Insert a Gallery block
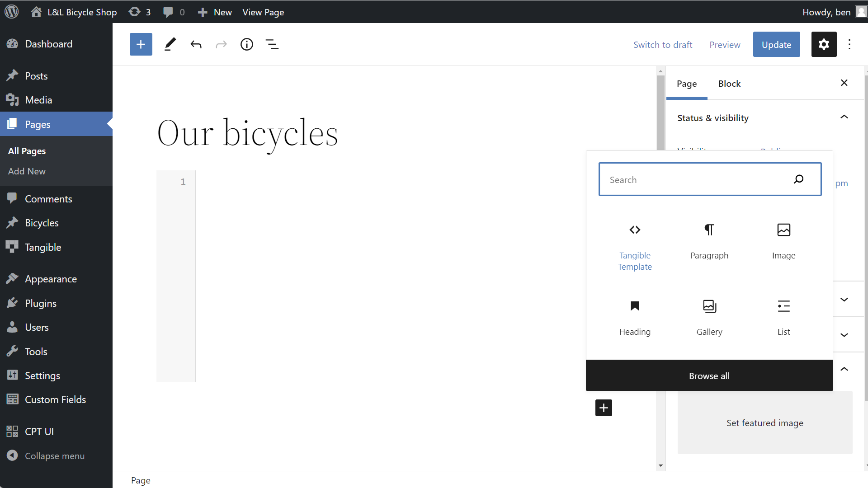Viewport: 868px width, 488px height. click(x=709, y=318)
